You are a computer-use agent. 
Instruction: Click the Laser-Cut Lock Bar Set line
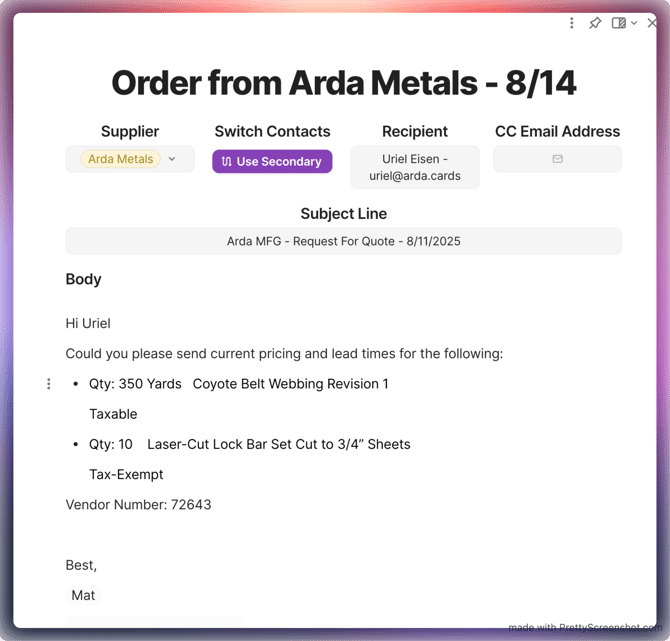coord(278,444)
